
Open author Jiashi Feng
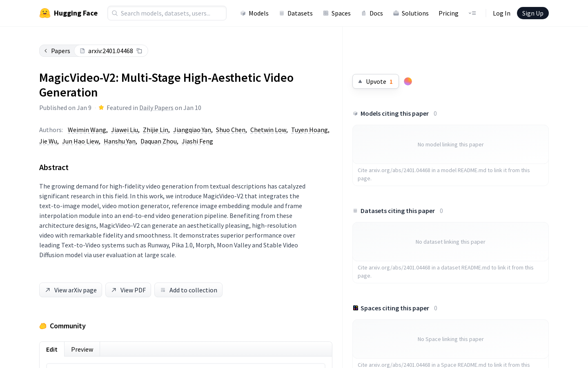pyautogui.click(x=197, y=141)
